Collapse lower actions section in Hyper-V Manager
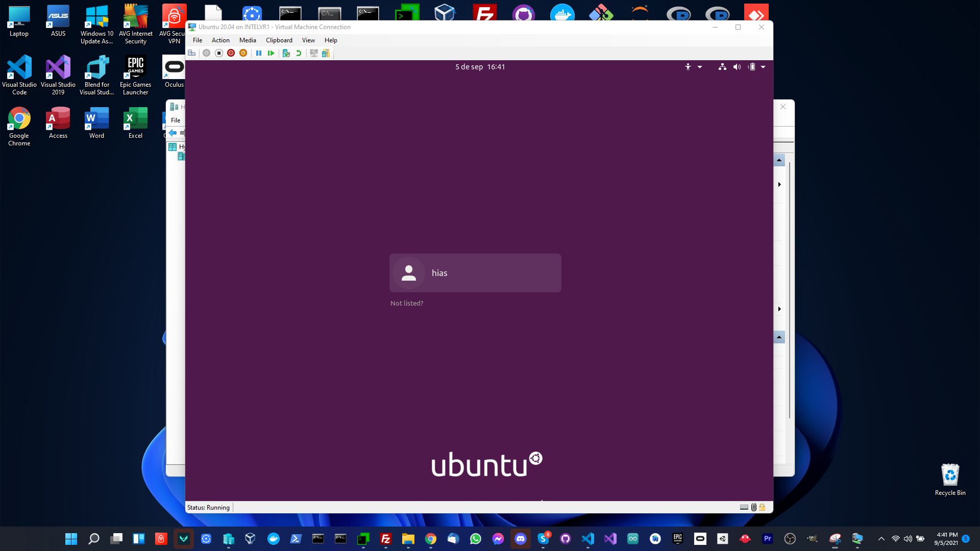 779,337
